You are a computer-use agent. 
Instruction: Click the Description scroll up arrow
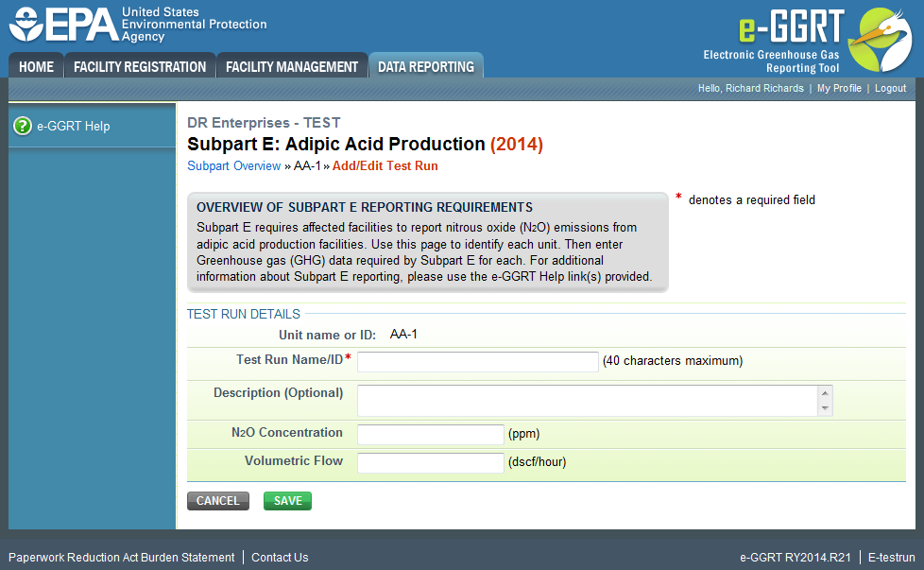point(825,393)
